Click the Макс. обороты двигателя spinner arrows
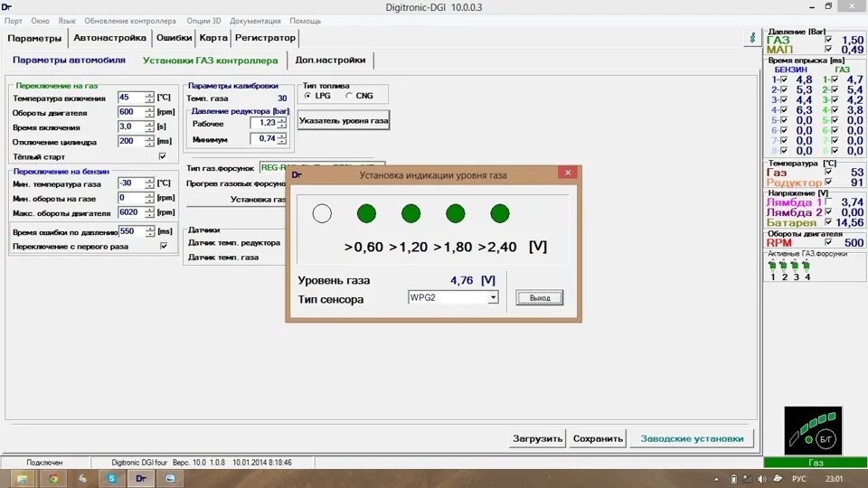This screenshot has height=488, width=868. click(149, 212)
